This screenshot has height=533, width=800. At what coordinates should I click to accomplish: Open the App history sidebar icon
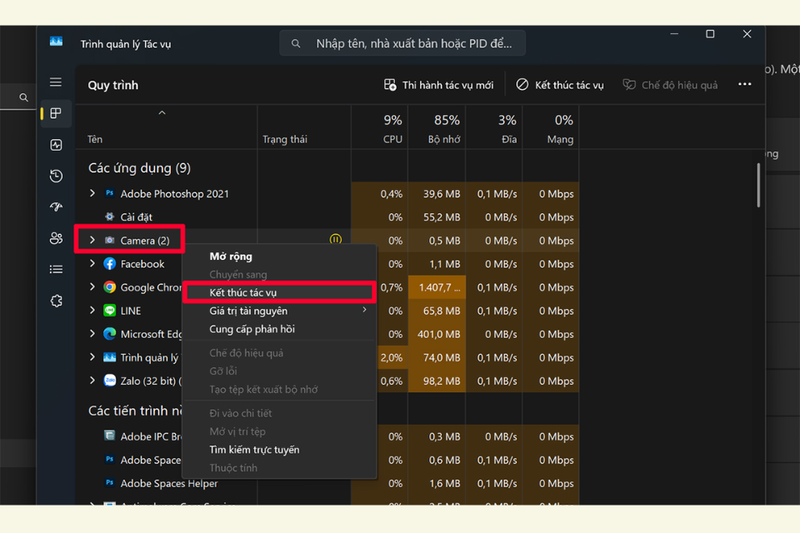tap(56, 176)
